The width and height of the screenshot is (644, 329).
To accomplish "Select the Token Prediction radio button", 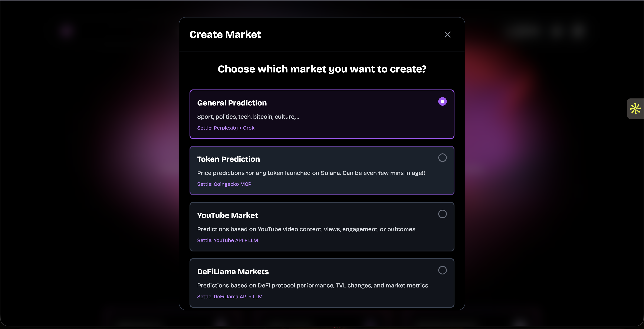I will tap(443, 158).
